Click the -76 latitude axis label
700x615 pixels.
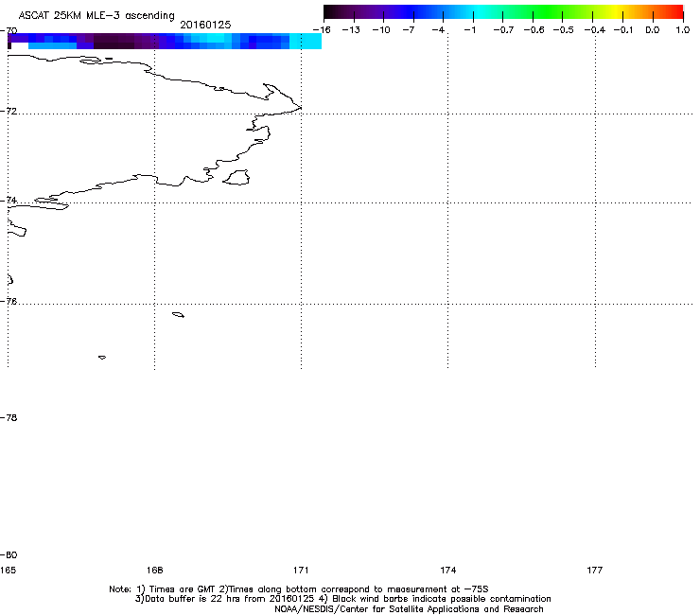[9, 302]
